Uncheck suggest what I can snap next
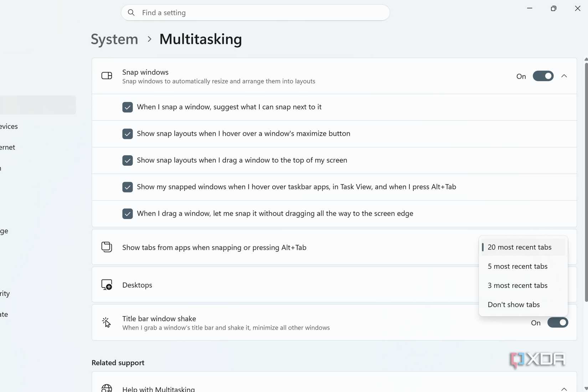The height and width of the screenshot is (392, 588). (127, 107)
